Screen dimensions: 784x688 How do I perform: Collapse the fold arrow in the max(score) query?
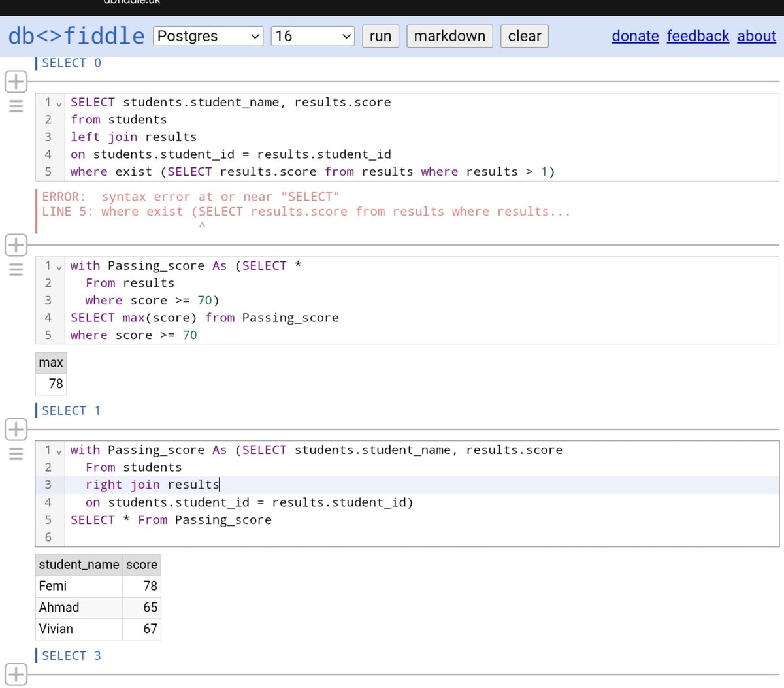(59, 267)
